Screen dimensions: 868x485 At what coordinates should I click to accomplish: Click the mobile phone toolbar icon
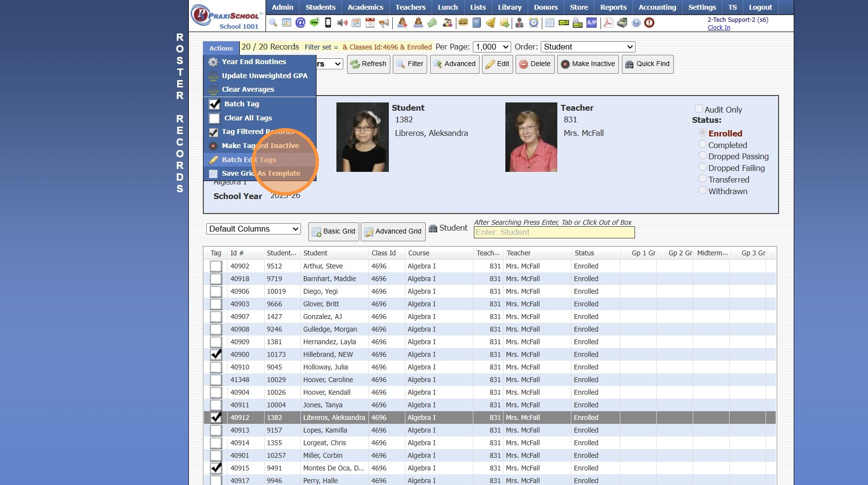tap(328, 23)
